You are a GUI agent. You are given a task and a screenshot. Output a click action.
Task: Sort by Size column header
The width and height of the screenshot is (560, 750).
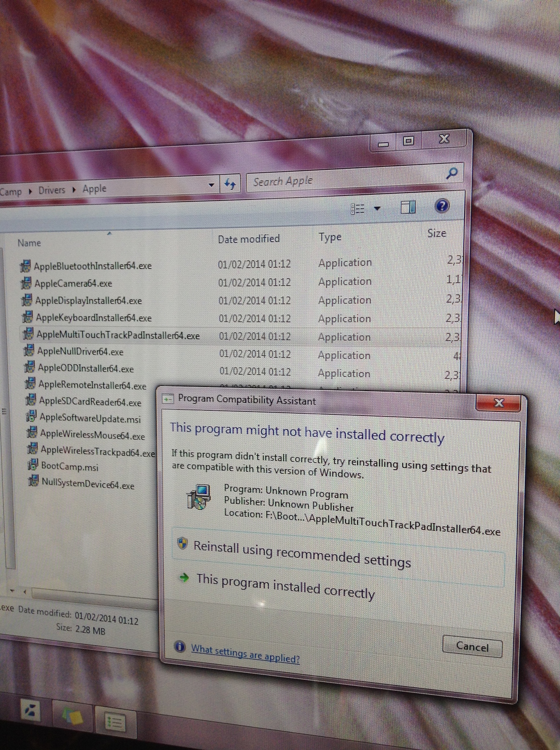click(436, 234)
